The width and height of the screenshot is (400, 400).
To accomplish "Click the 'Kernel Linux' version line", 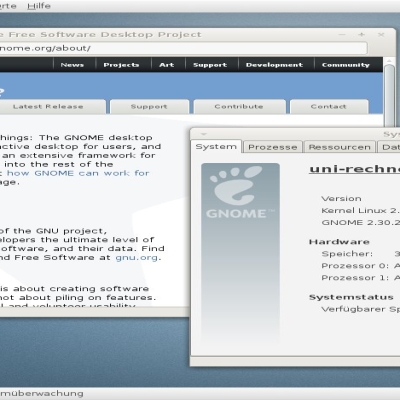I will (x=360, y=211).
